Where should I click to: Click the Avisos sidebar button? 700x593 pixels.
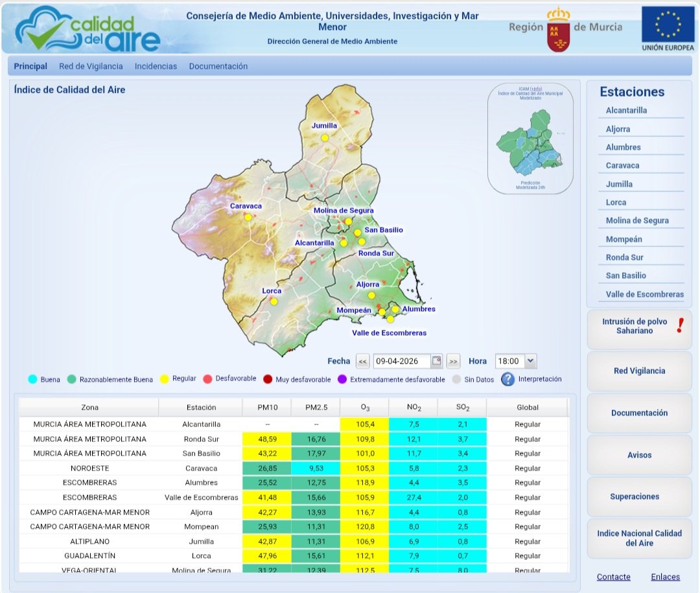tap(639, 454)
